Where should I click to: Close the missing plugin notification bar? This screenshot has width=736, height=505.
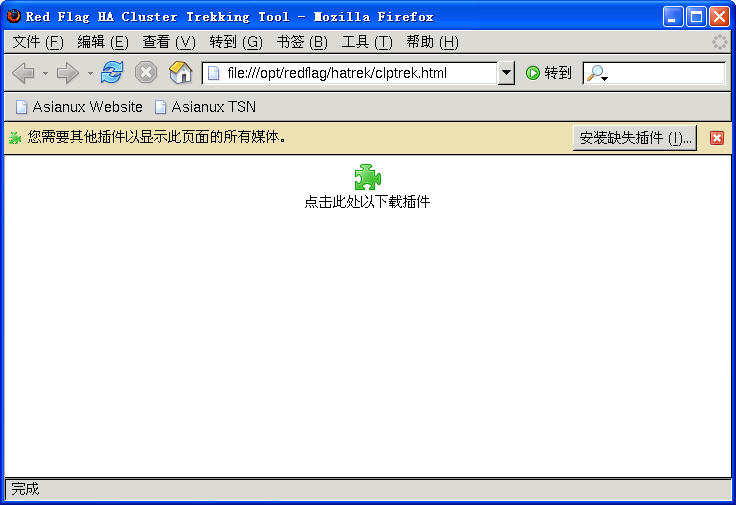click(716, 138)
